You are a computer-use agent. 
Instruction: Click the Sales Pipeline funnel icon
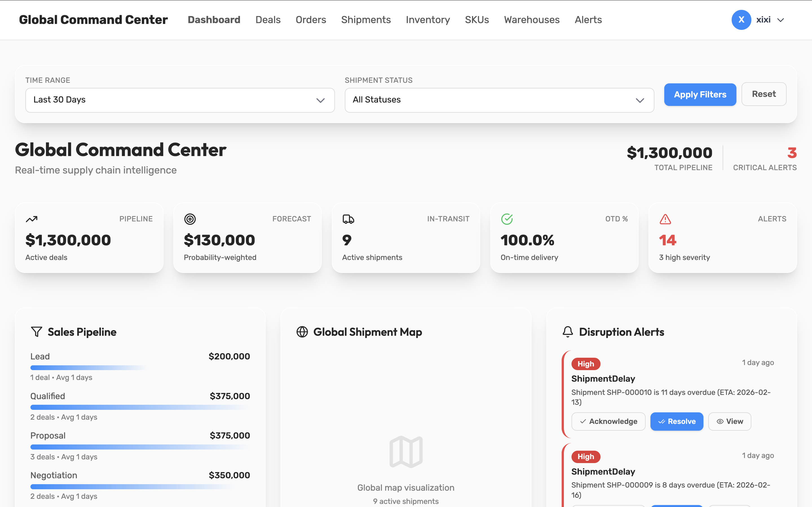click(37, 332)
